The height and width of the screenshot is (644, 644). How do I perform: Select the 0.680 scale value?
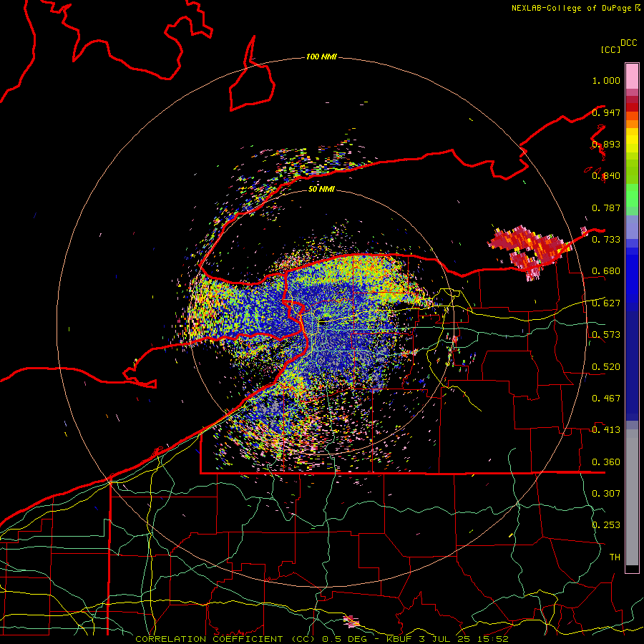click(606, 271)
